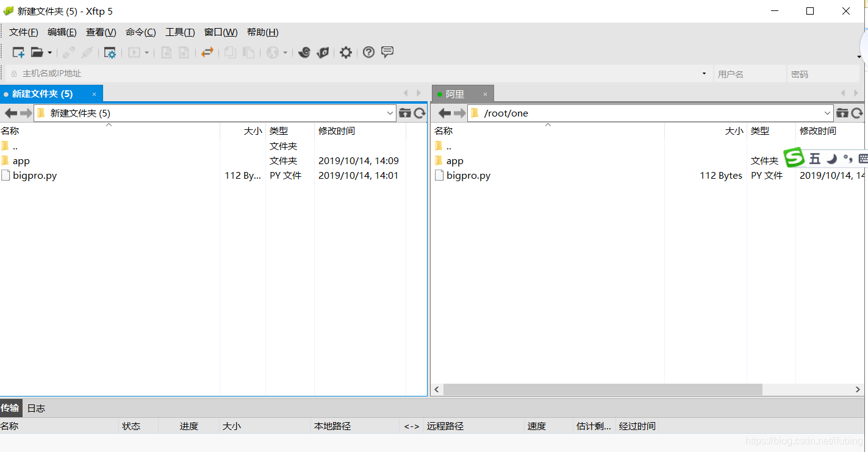
Task: Launch Xshell via the shell icon
Action: click(304, 52)
